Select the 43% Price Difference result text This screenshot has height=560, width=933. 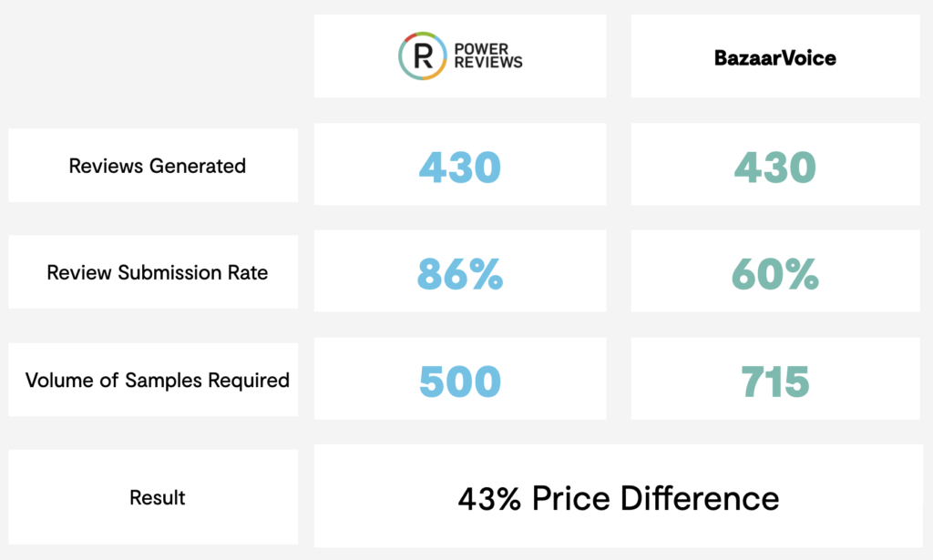(619, 498)
